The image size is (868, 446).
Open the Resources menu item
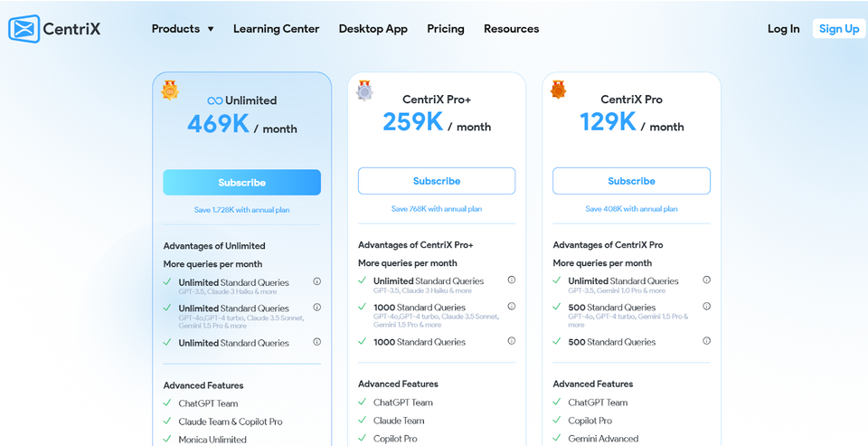(x=512, y=29)
